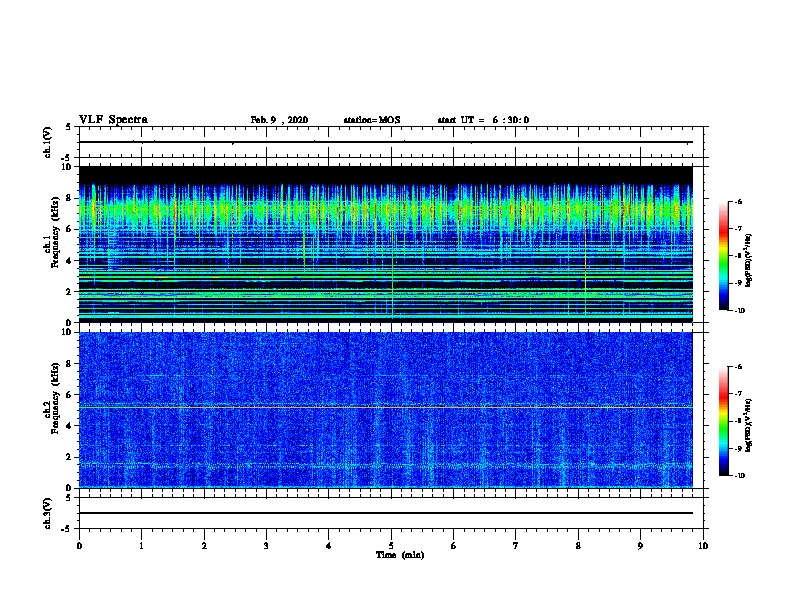Select the ch.1 "Frequency (kHz)" axis label
This screenshot has width=792, height=612.
[x=55, y=232]
